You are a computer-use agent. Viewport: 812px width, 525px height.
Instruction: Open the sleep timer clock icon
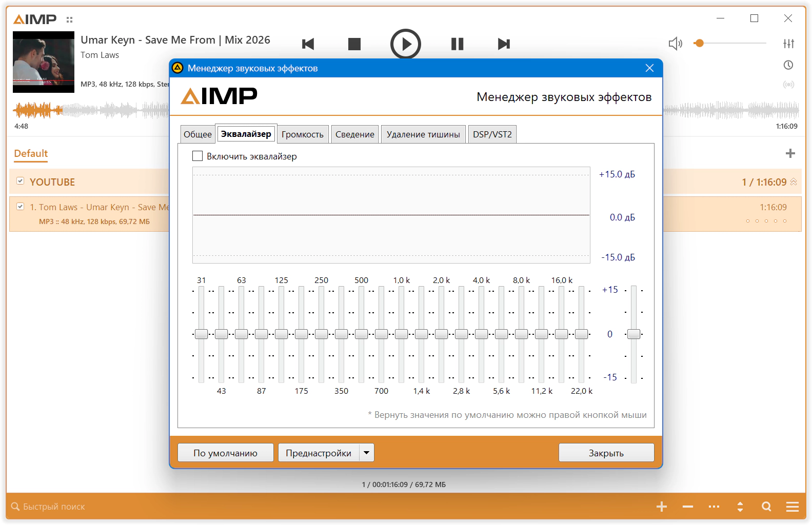point(788,65)
